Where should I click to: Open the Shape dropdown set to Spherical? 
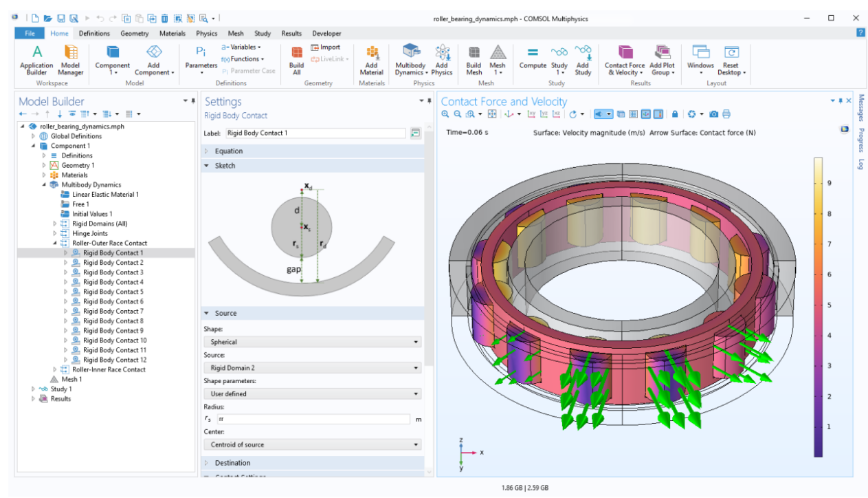point(312,342)
